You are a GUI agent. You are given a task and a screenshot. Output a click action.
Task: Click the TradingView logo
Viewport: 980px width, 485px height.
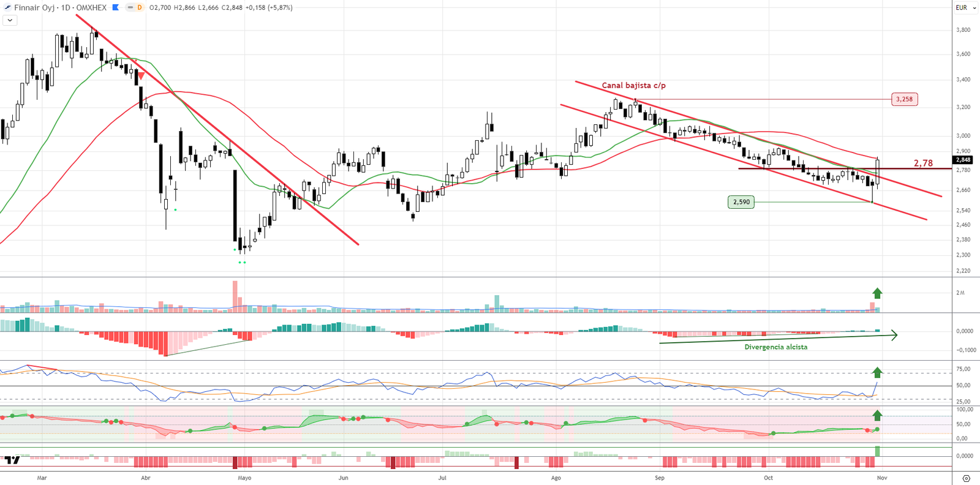(x=12, y=460)
